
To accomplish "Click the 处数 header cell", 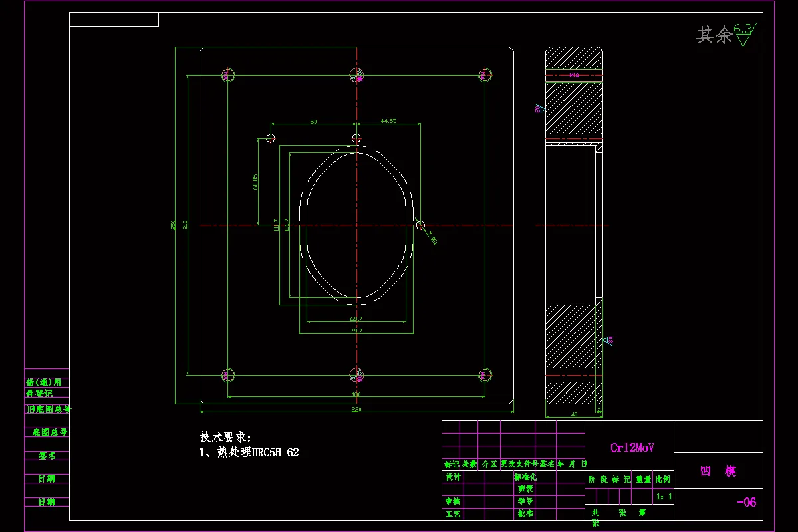I will [470, 464].
